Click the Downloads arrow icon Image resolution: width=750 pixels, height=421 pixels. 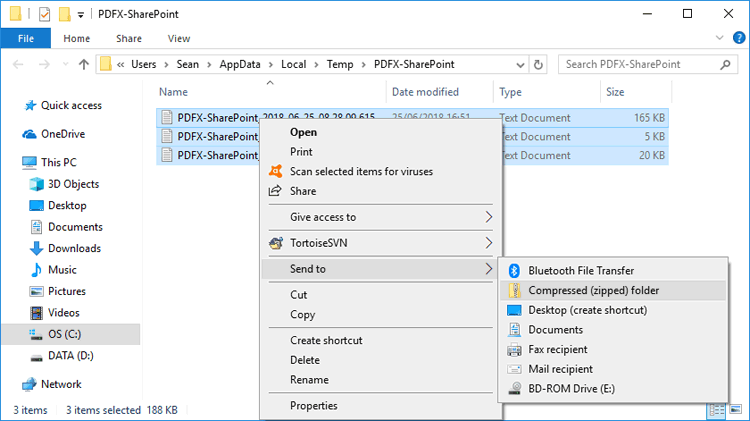(36, 248)
